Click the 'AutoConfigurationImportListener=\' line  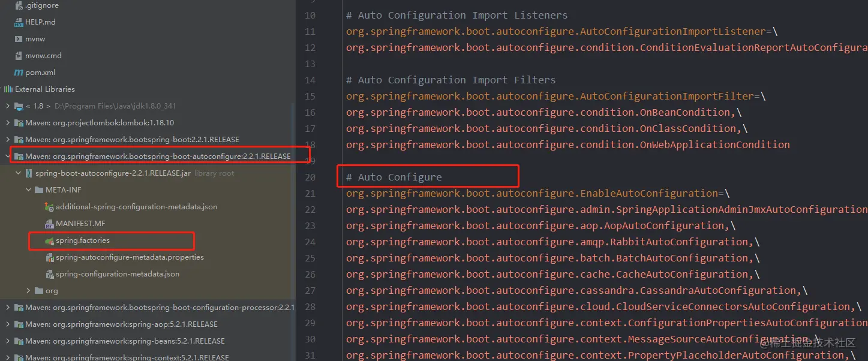(561, 32)
